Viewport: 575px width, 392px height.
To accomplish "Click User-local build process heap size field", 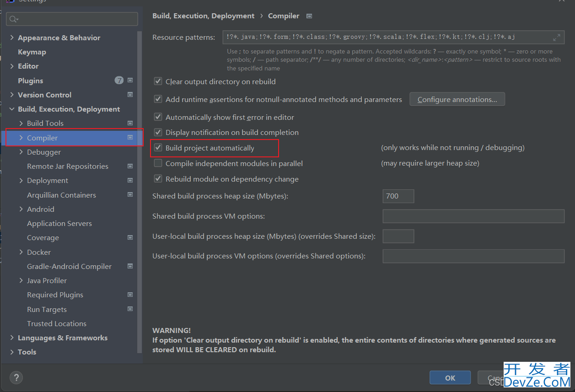I will (x=398, y=236).
